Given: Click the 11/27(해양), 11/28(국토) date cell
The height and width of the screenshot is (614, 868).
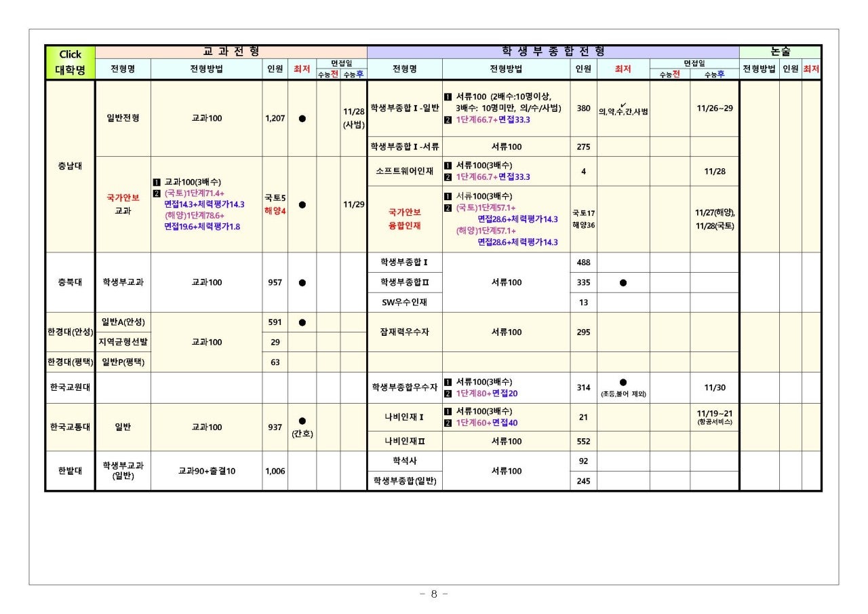Looking at the screenshot, I should [715, 218].
